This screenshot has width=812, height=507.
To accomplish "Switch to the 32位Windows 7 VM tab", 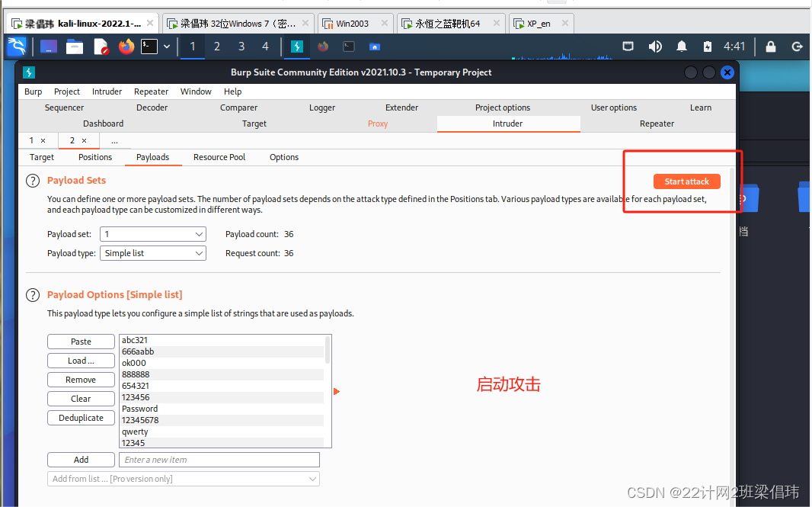I will 238,24.
